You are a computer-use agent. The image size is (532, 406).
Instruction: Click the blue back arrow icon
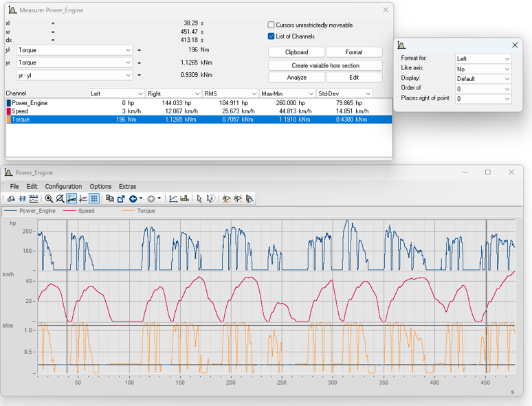pyautogui.click(x=133, y=199)
